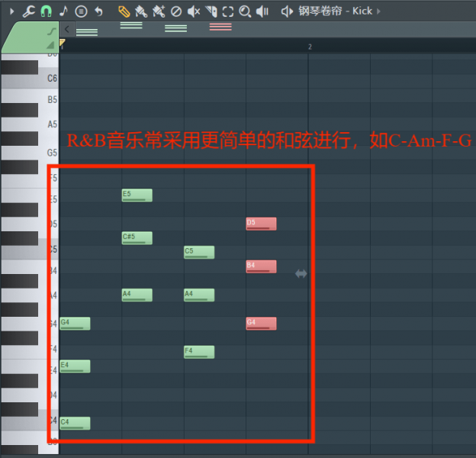
Task: Open the wrench Tools menu
Action: [29, 11]
